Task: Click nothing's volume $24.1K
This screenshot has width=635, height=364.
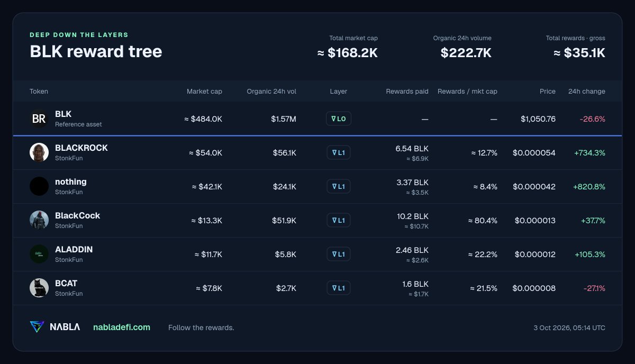Action: pos(285,187)
